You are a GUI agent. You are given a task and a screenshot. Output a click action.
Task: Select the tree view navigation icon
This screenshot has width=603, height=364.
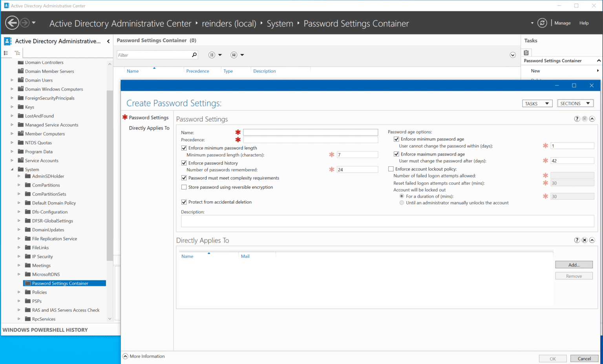(x=17, y=53)
